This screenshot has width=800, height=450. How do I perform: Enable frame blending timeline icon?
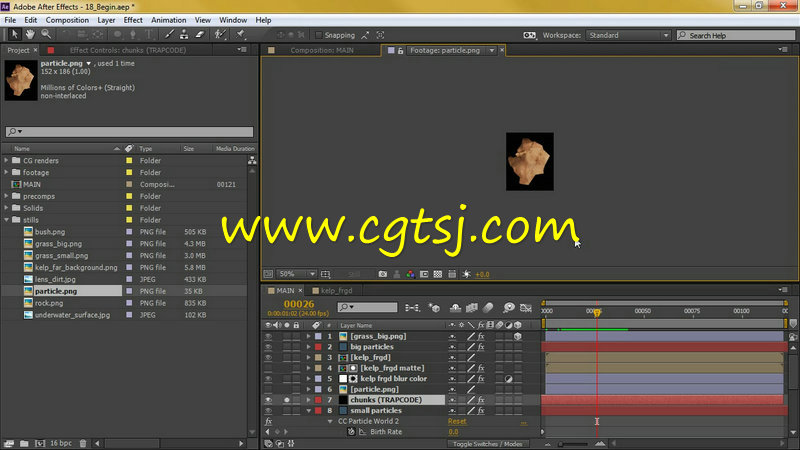pyautogui.click(x=472, y=308)
